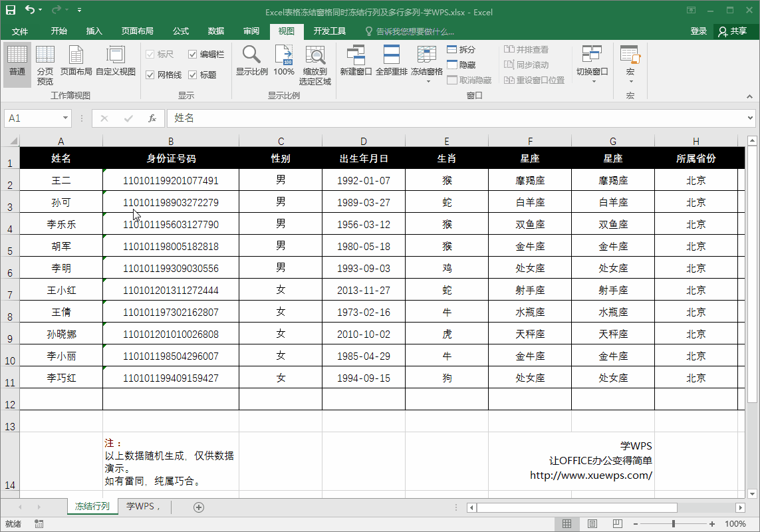Add a new sheet with plus icon
The width and height of the screenshot is (760, 532).
[x=199, y=507]
